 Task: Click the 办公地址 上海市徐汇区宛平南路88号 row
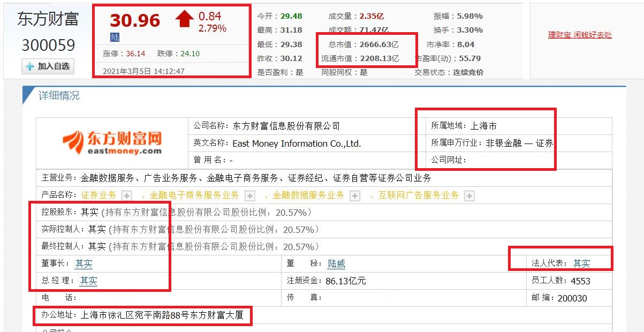pyautogui.click(x=324, y=315)
